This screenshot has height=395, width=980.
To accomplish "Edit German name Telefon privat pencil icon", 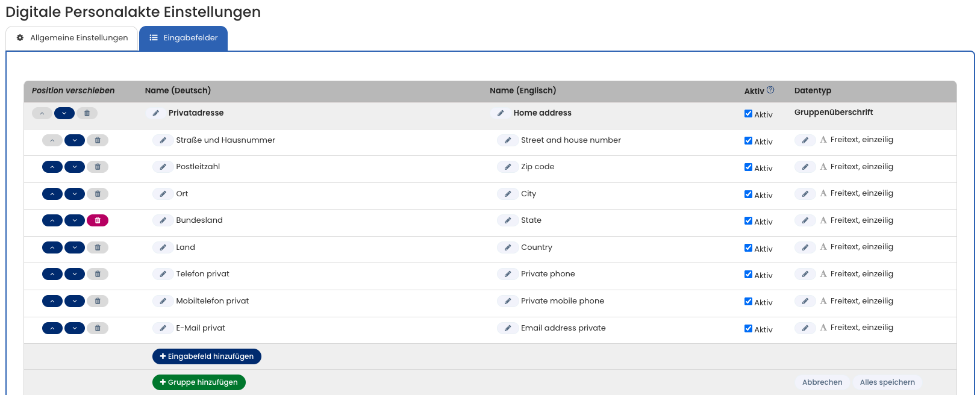I will tap(163, 274).
